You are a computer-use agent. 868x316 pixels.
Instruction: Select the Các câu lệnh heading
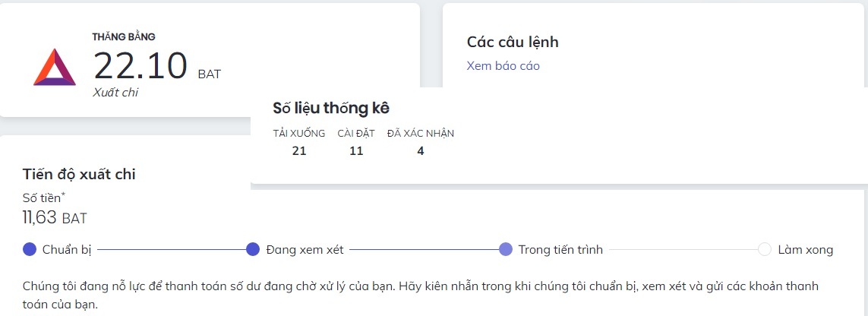tap(513, 42)
